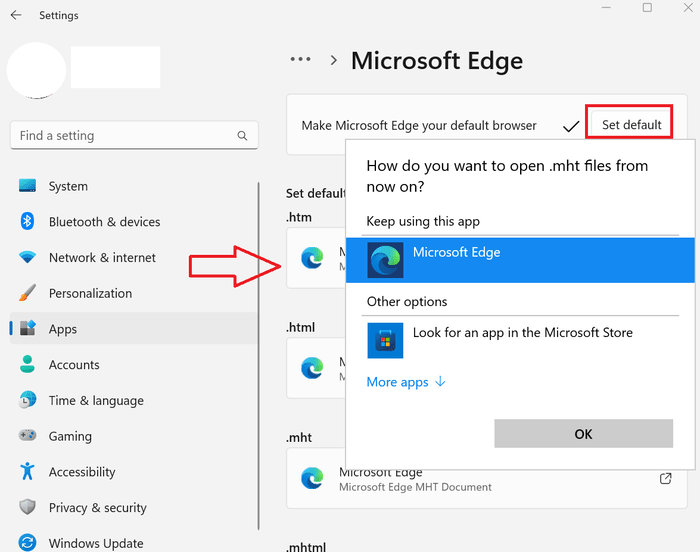Choose Look for an app in Microsoft Store
Viewport: 700px width, 552px height.
pos(520,340)
